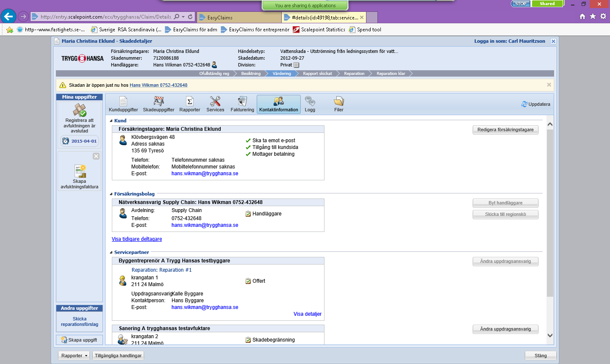Collapse the Försäkringsbolag section

coord(111,194)
